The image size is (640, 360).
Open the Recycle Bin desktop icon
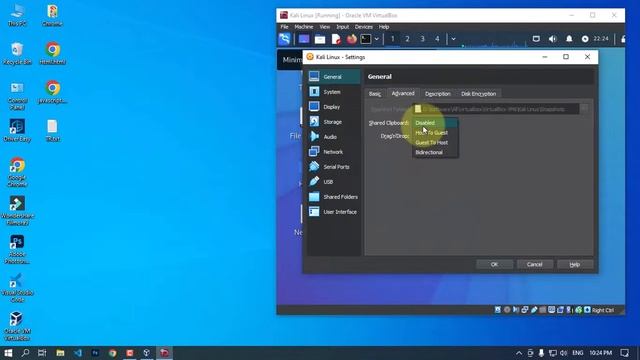coord(17,53)
